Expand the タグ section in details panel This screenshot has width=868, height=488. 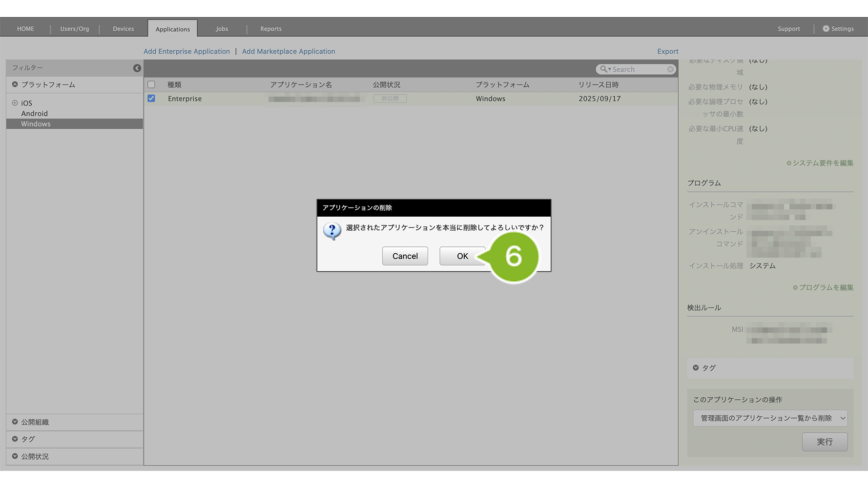696,367
